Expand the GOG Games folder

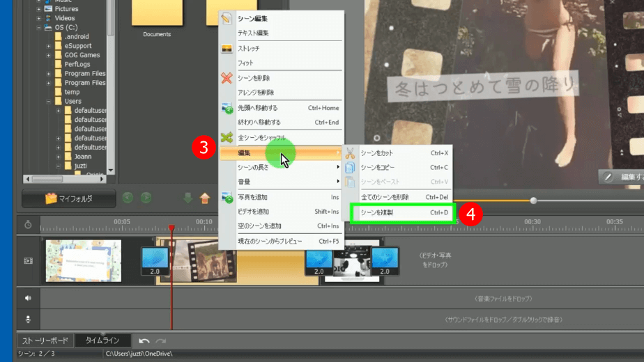pyautogui.click(x=49, y=55)
